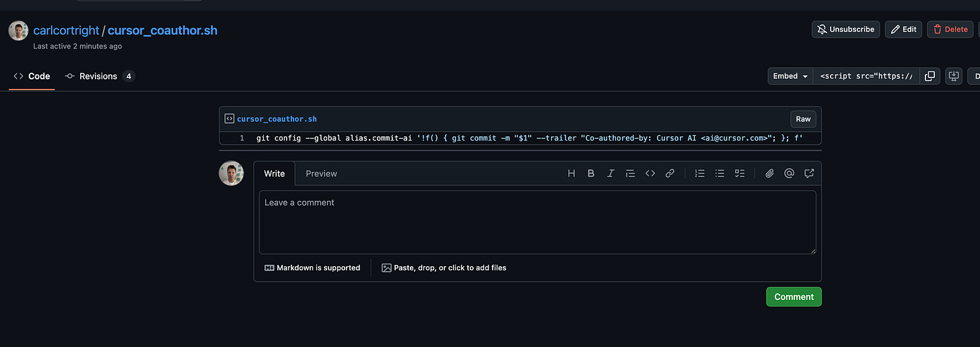Click the revisions count badge 4
The image size is (980, 347).
click(129, 76)
